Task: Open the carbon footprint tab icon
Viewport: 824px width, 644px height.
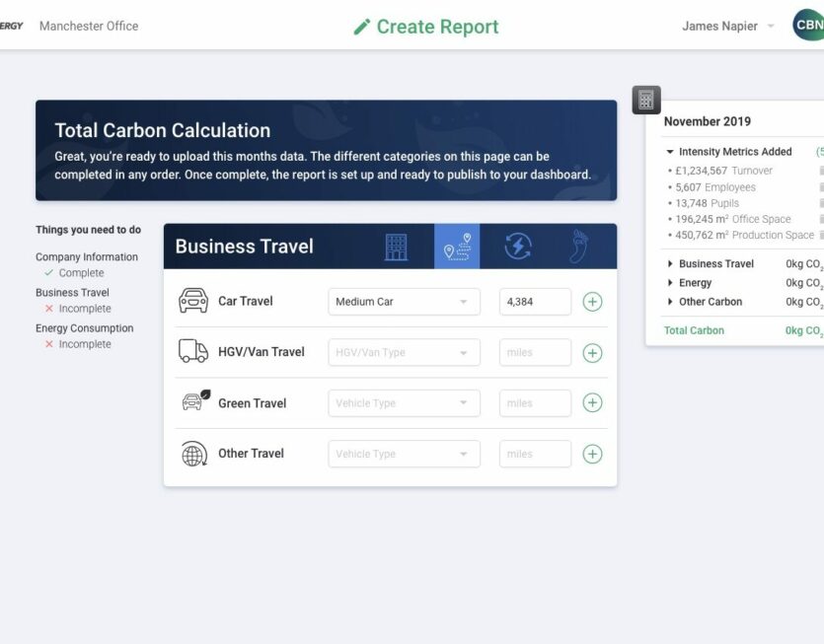Action: coord(578,247)
